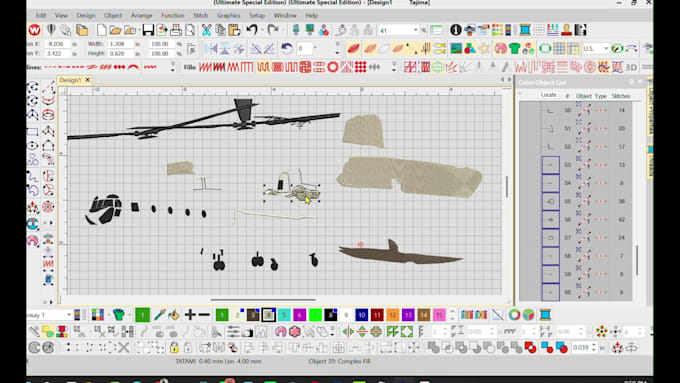Open the black circle info icon
Viewport: 680px width, 383px height.
(x=455, y=30)
